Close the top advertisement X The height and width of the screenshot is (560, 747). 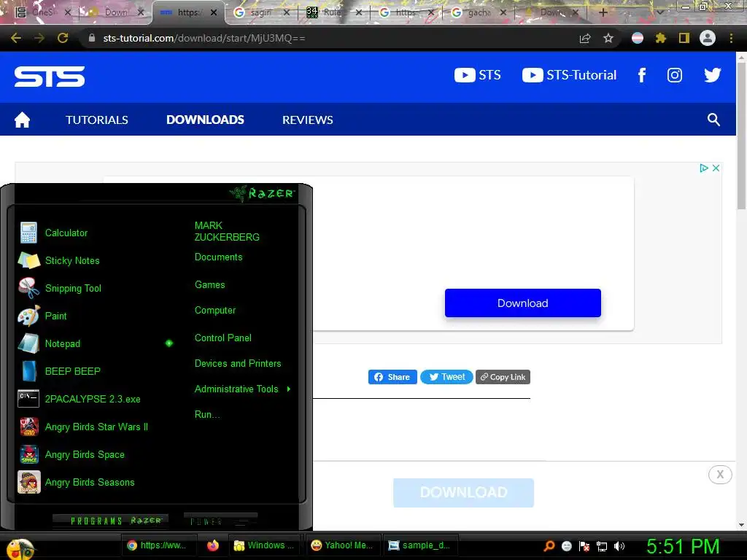(716, 168)
